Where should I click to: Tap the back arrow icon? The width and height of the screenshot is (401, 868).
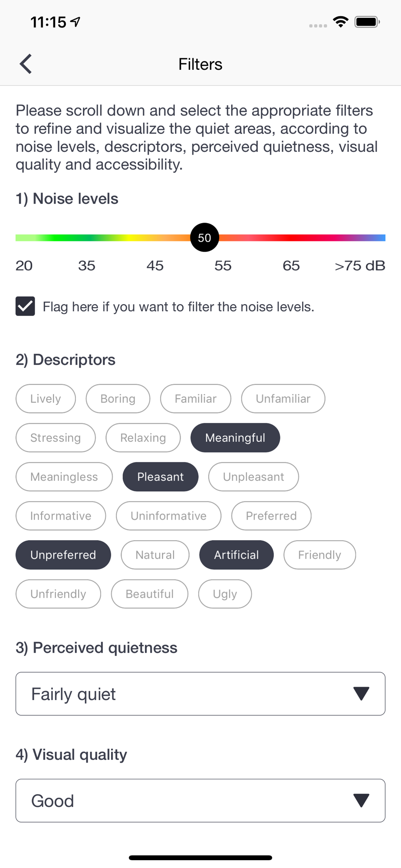point(26,64)
